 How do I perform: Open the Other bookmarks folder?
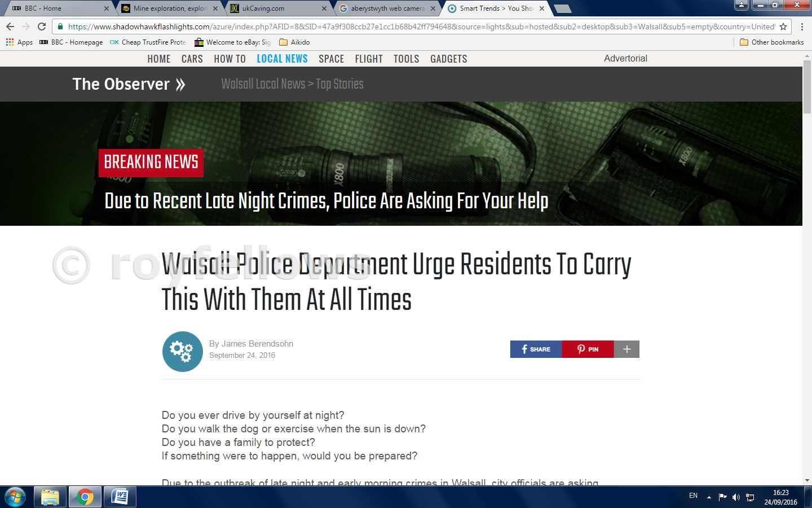(x=771, y=42)
